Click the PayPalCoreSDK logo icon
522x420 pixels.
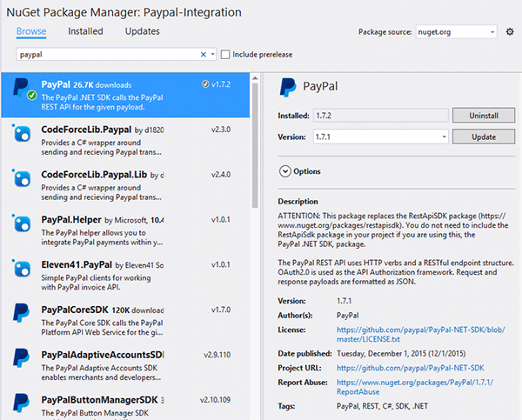(x=21, y=312)
